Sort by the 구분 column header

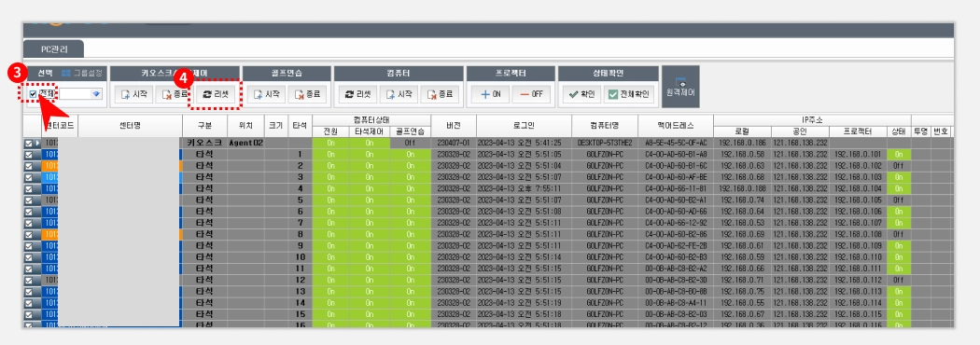(205, 126)
